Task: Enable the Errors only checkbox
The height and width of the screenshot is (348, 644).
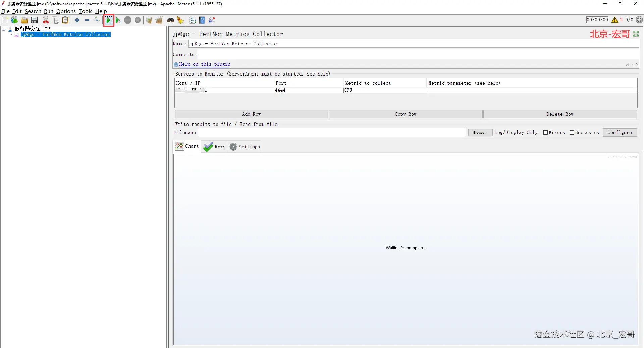Action: click(545, 133)
